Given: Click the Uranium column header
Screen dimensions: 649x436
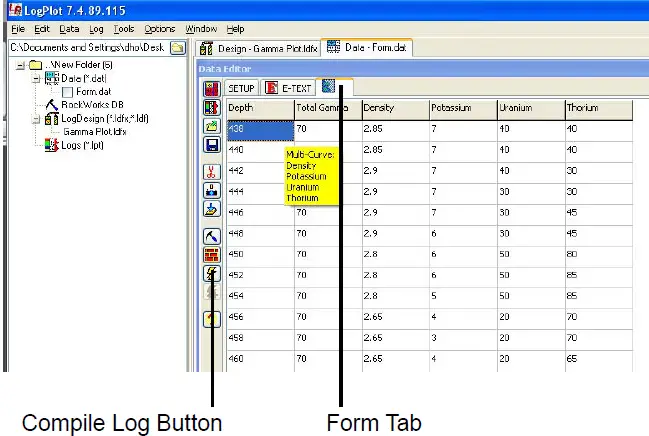Looking at the screenshot, I should (531, 110).
